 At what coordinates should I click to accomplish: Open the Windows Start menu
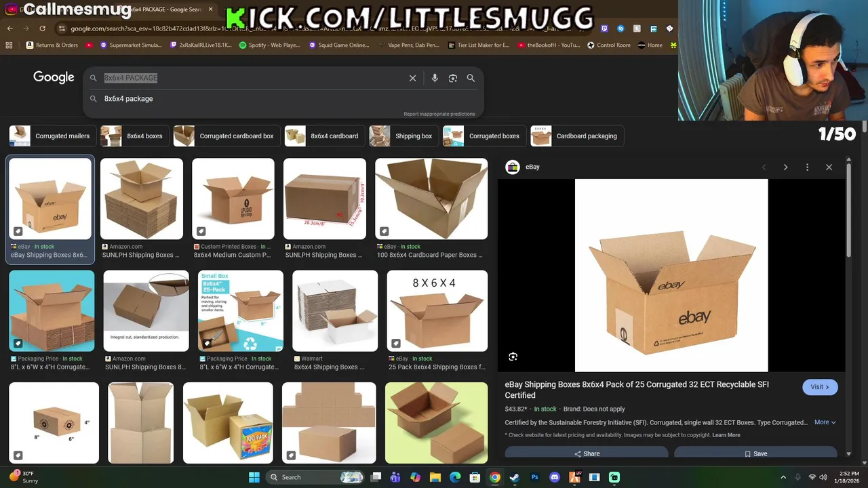[254, 477]
